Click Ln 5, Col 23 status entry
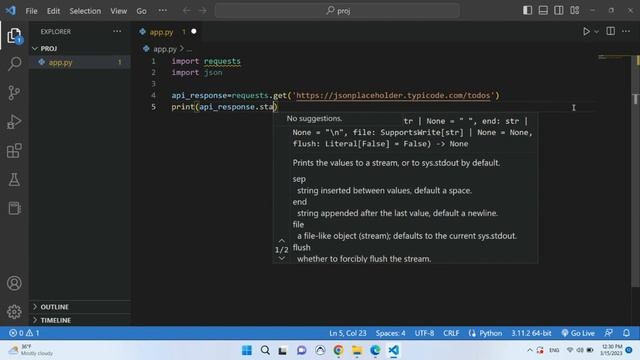This screenshot has width=640, height=360. tap(348, 333)
